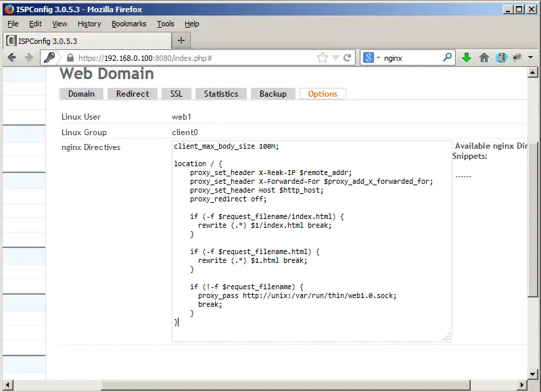Click the Linux User label
This screenshot has width=541, height=392.
81,117
